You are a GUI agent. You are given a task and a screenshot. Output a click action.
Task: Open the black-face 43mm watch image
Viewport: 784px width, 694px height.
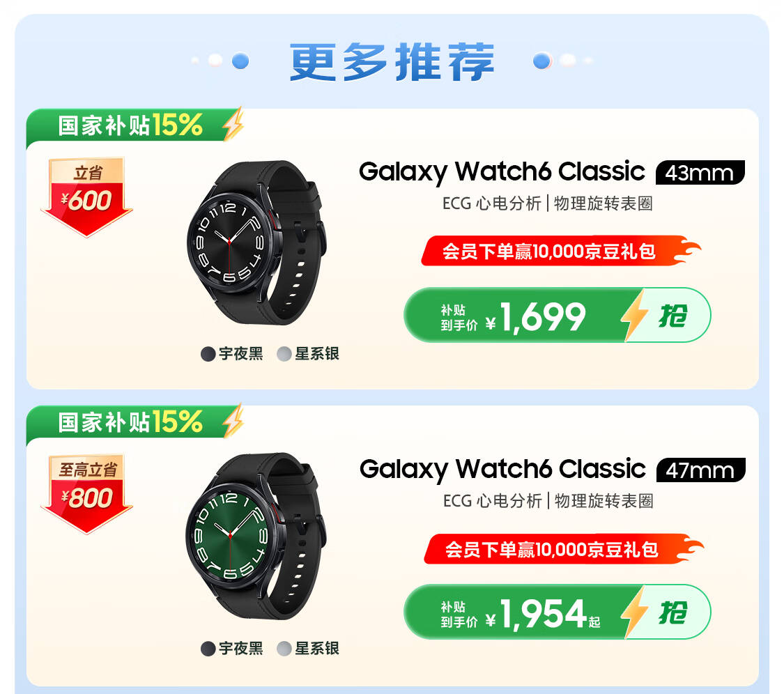[x=256, y=242]
